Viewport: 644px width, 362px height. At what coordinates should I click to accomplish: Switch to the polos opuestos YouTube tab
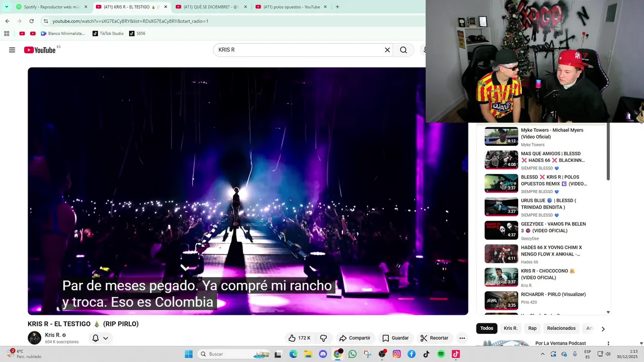click(291, 7)
